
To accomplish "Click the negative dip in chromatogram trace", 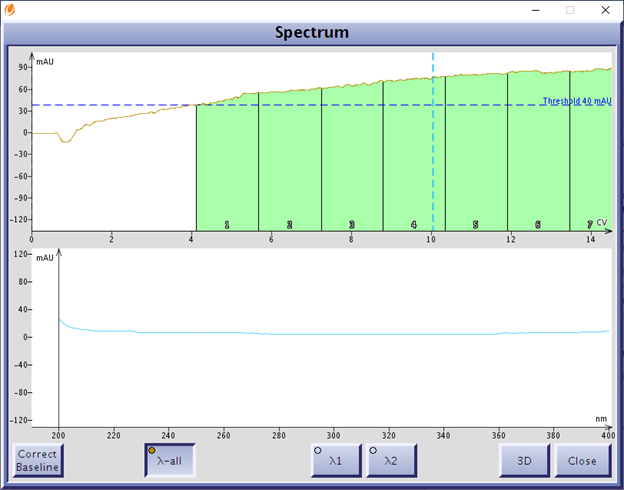I will tap(65, 140).
